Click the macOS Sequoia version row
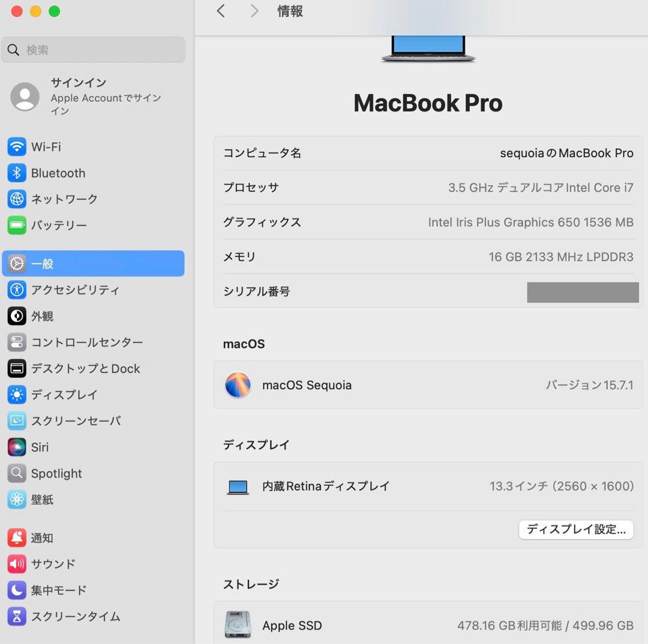 point(428,385)
